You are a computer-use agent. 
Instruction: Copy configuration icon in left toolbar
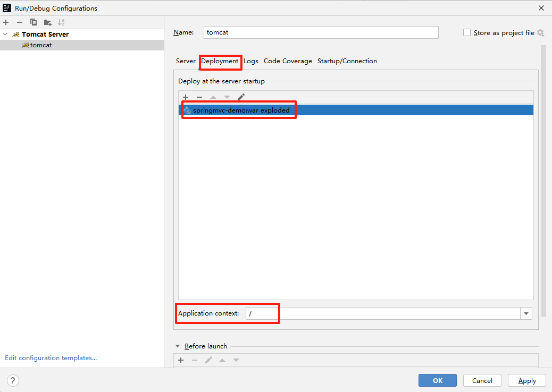34,22
